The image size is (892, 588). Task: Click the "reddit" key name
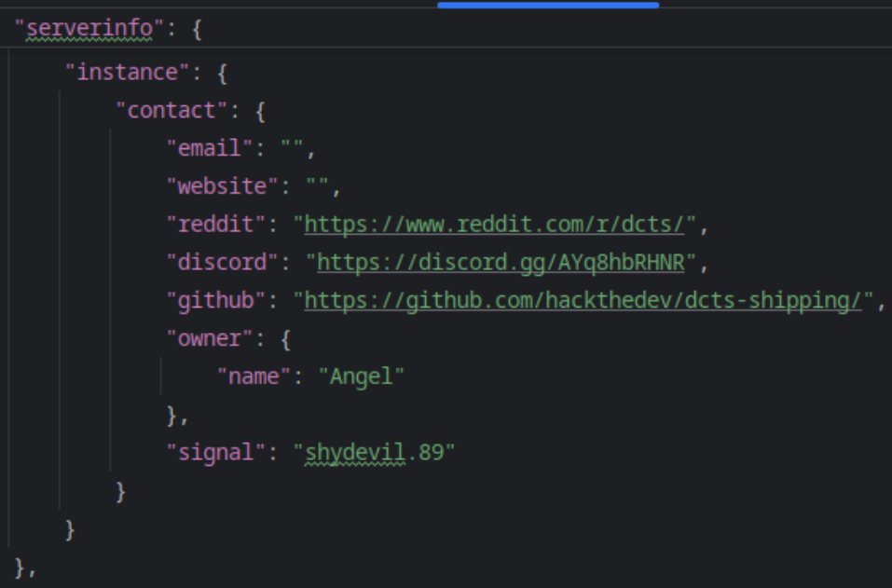coord(216,225)
